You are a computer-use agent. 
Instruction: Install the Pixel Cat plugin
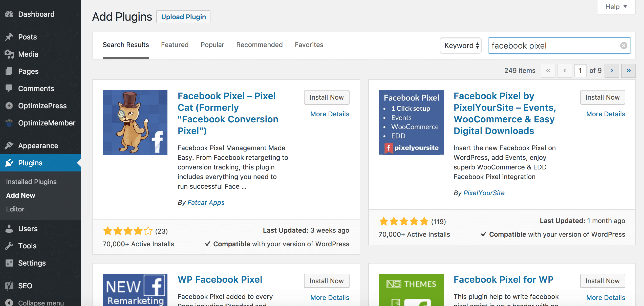point(327,97)
